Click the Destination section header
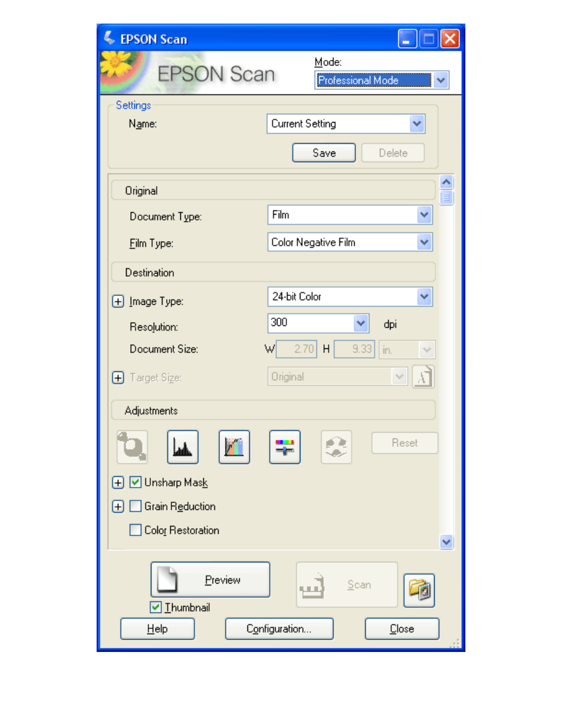 coord(273,272)
